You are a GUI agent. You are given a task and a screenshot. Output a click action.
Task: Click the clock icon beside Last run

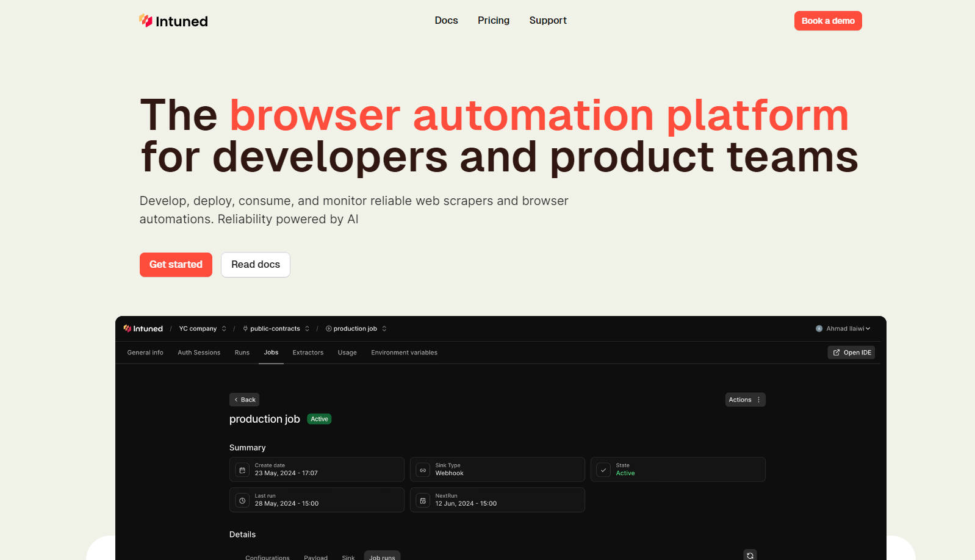[x=242, y=500]
